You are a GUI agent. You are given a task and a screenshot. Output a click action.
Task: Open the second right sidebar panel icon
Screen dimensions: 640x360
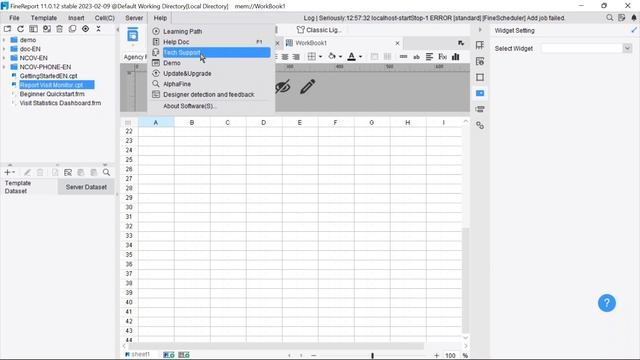[x=480, y=61]
